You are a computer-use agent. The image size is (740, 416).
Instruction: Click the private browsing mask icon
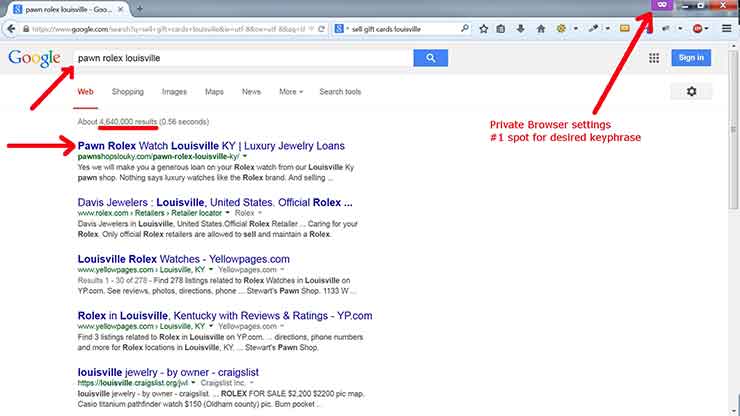point(663,5)
